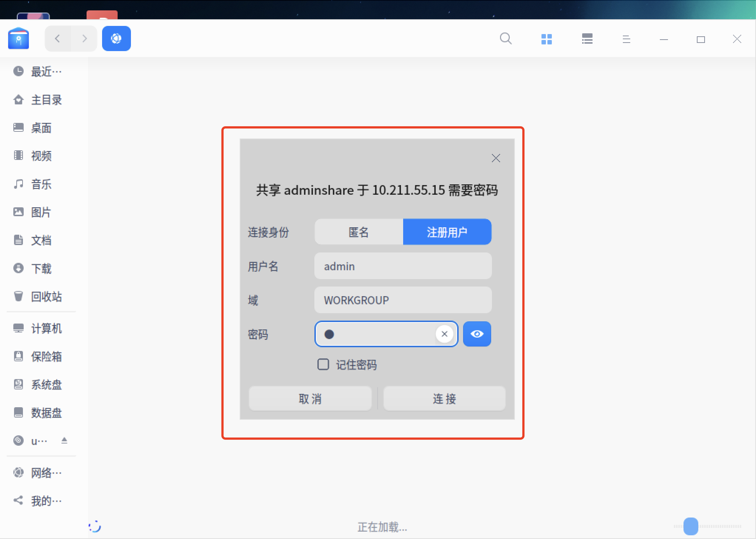Toggle password visibility eye button
The image size is (756, 539).
pos(477,334)
